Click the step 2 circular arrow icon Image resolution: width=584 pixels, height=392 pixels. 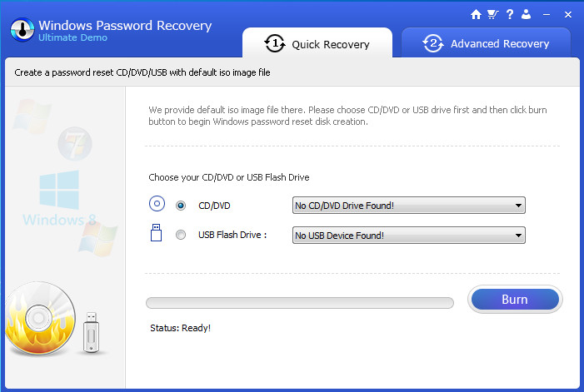[433, 43]
